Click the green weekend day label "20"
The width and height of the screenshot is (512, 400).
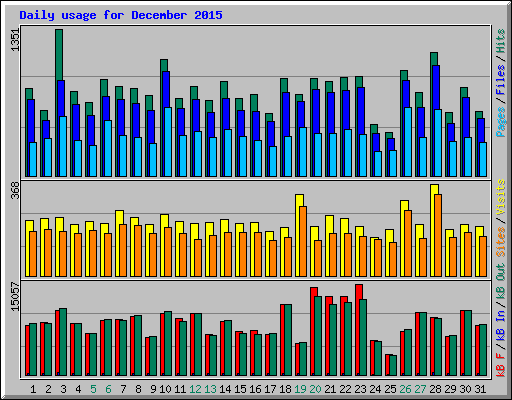tap(315, 389)
